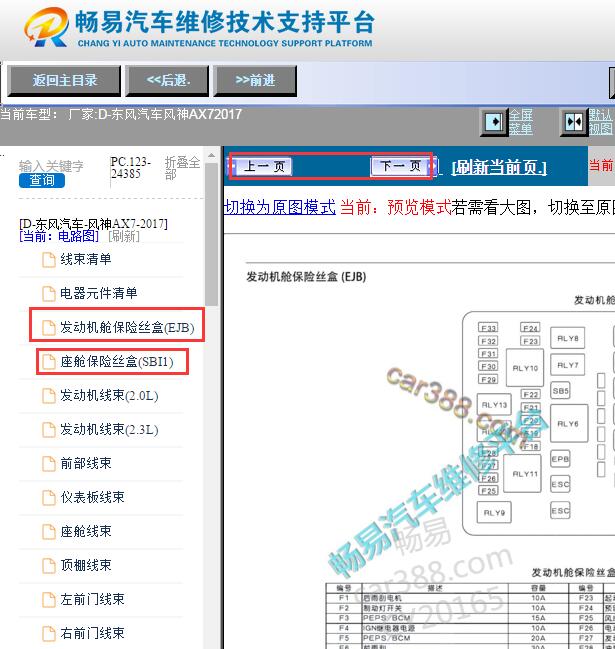Open 顶棚线束 entry
615x649 pixels.
point(86,565)
